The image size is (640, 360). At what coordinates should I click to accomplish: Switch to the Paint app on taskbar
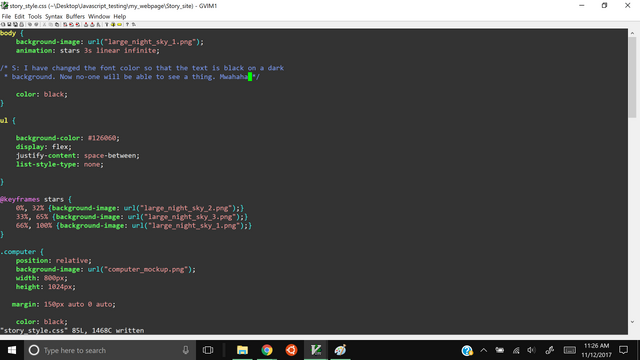tap(340, 350)
